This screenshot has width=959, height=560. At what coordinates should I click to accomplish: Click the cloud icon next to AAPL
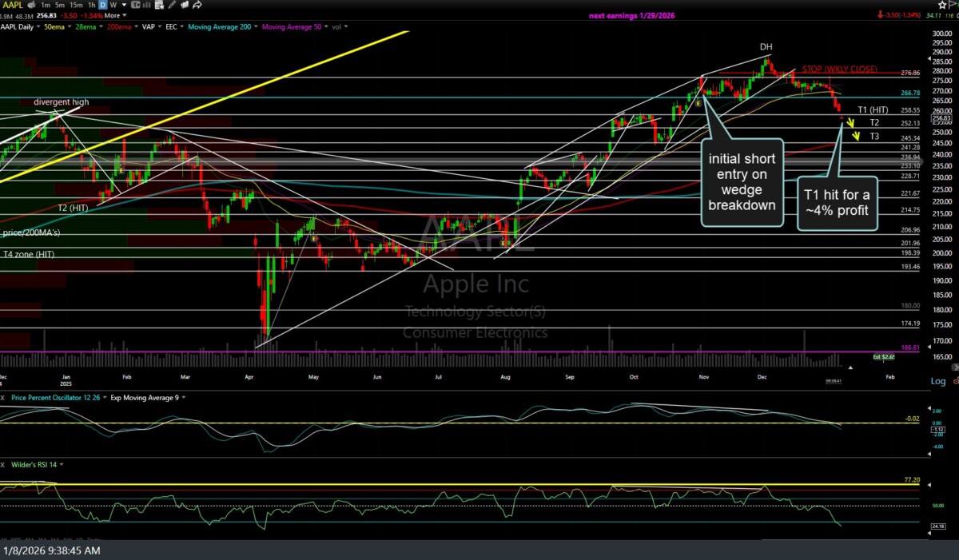tap(33, 5)
